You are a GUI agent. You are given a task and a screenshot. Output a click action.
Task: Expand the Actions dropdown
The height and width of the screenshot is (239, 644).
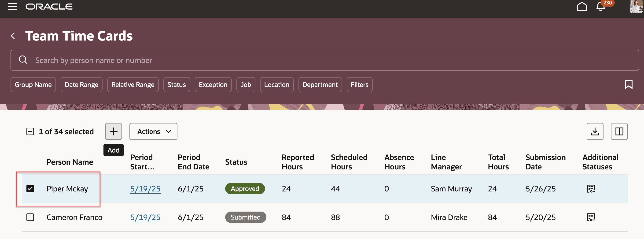click(153, 131)
